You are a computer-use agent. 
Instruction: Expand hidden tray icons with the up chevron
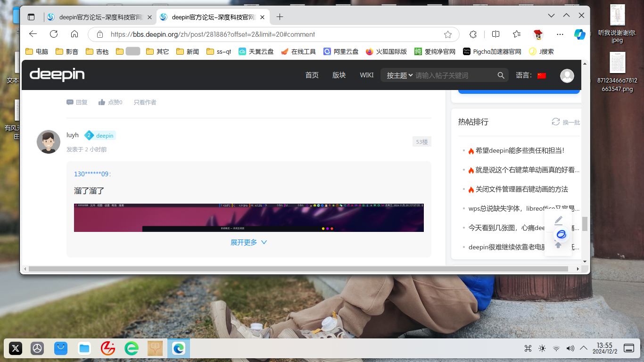pos(583,348)
